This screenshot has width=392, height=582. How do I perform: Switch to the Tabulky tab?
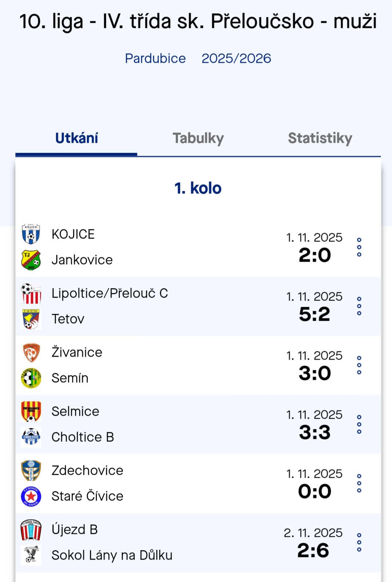click(x=198, y=138)
